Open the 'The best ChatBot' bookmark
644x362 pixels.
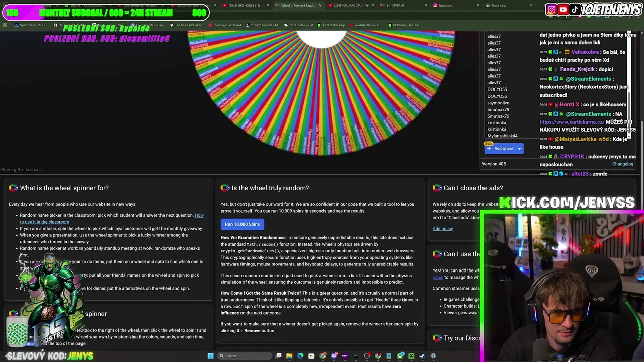[187, 25]
